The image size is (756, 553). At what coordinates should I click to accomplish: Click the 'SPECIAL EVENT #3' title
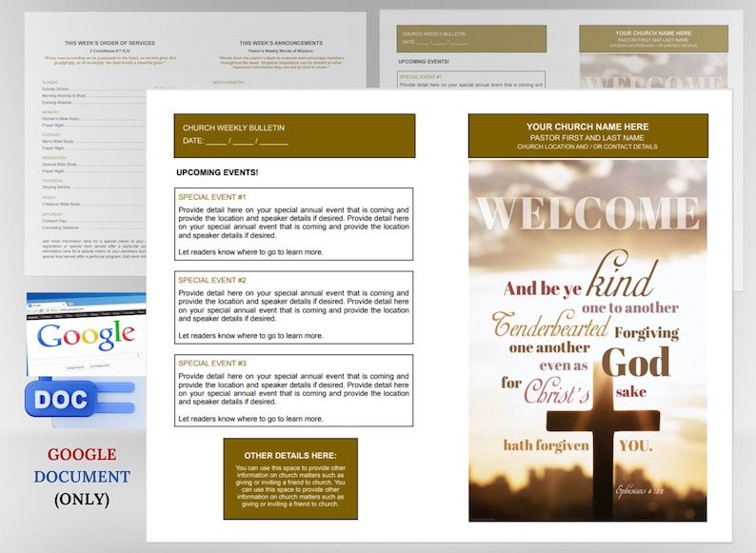click(x=212, y=363)
